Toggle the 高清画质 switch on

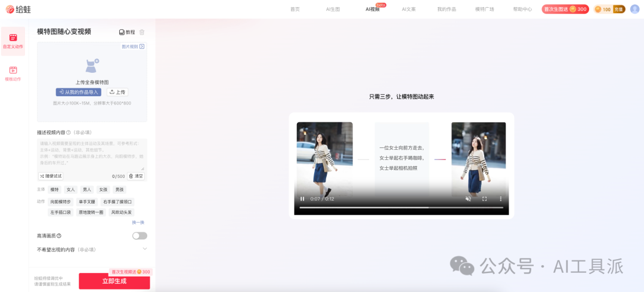tap(140, 236)
